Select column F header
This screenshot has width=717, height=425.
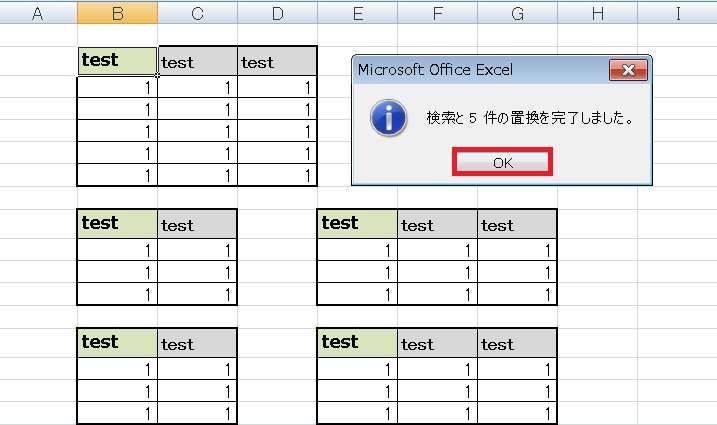pyautogui.click(x=437, y=13)
